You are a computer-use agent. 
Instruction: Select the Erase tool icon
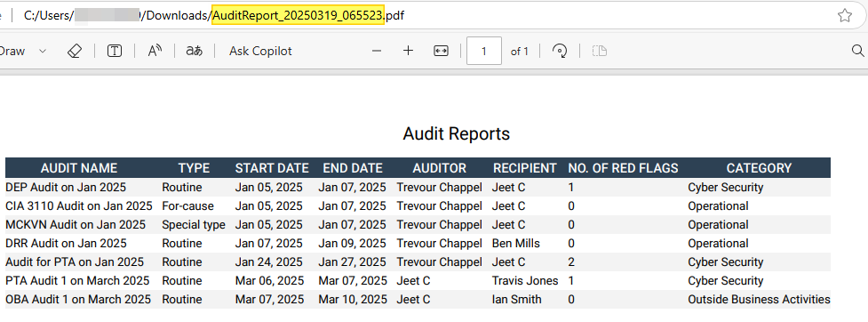pyautogui.click(x=74, y=51)
